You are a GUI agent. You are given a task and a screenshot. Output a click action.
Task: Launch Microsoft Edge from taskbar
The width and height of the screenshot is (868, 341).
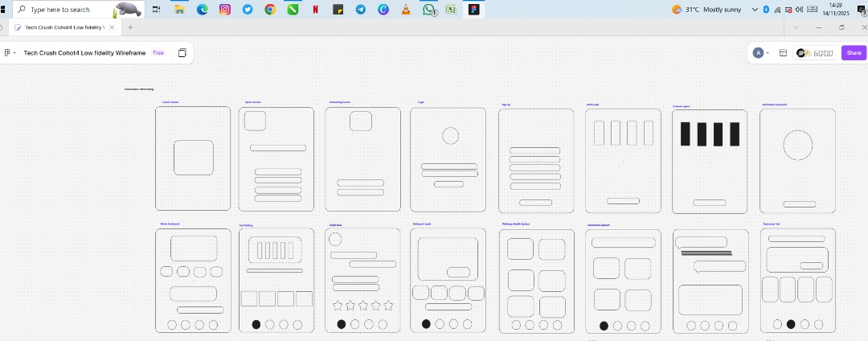202,10
